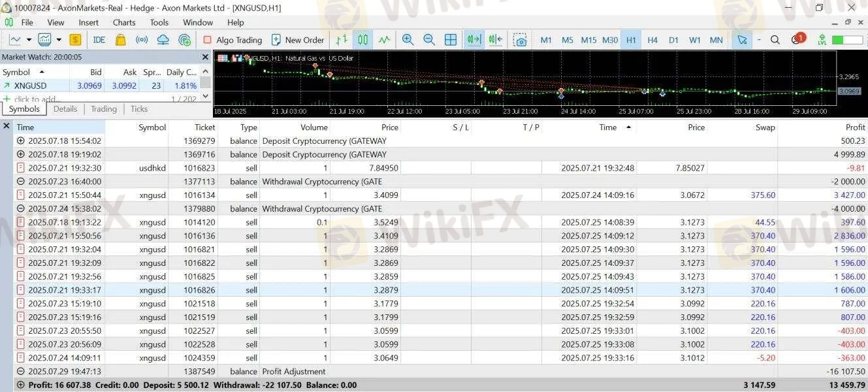Screen dimensions: 868x392
Task: Select the MN timeframe
Action: click(716, 40)
